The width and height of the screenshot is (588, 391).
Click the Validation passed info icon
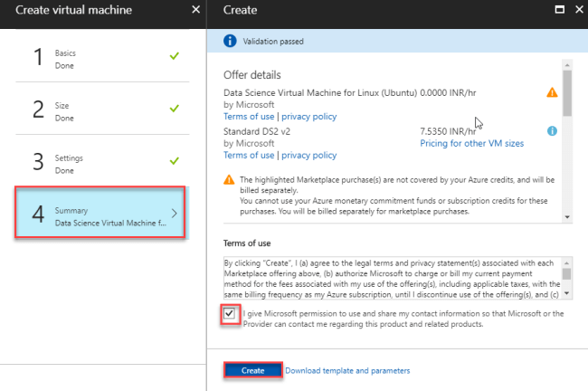(230, 41)
